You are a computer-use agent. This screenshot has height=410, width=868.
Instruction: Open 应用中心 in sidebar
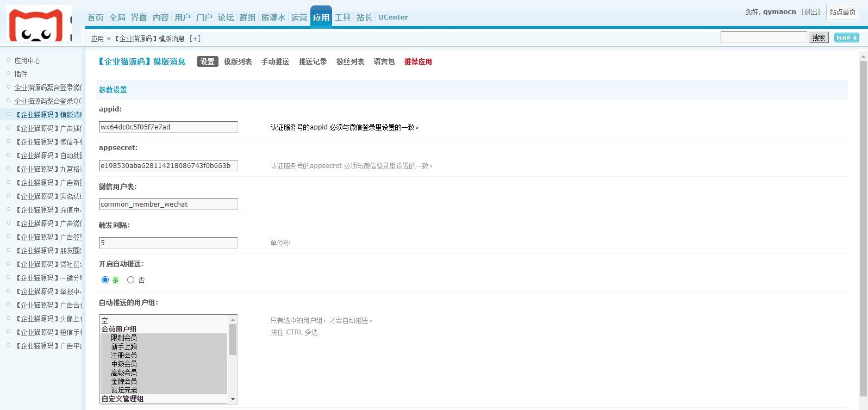click(27, 60)
